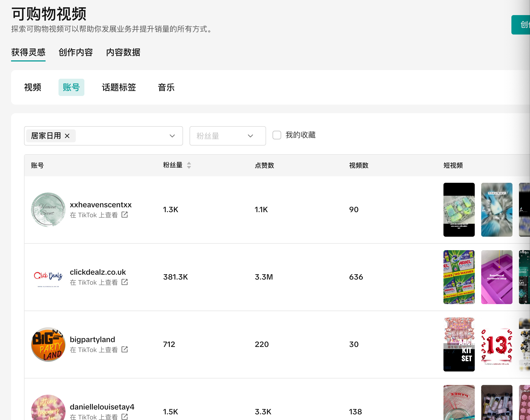Switch to the 内容数据 tab

(x=123, y=52)
